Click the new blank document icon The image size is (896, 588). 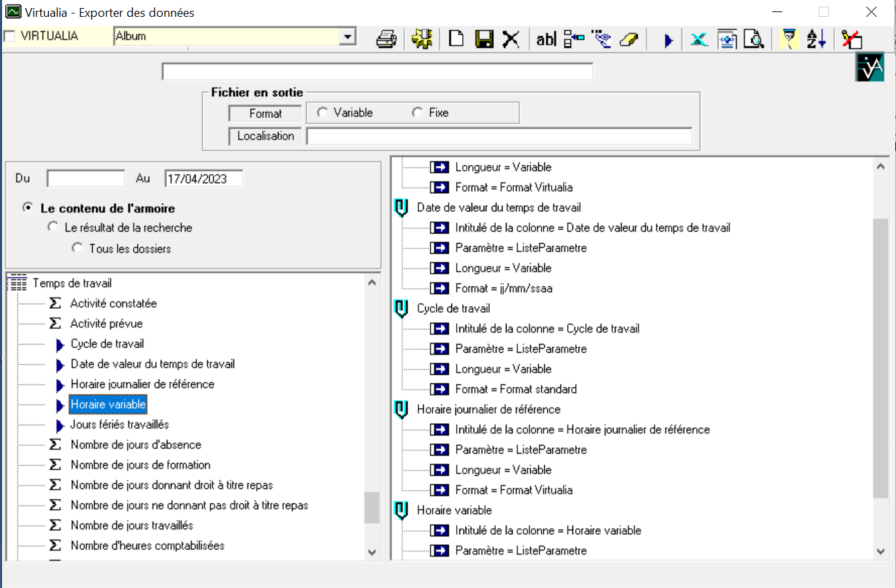click(457, 40)
